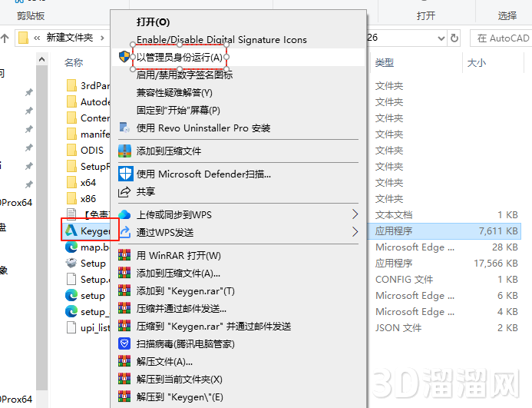Click the 7,611 KB size cell
This screenshot has height=408, width=532.
click(498, 231)
